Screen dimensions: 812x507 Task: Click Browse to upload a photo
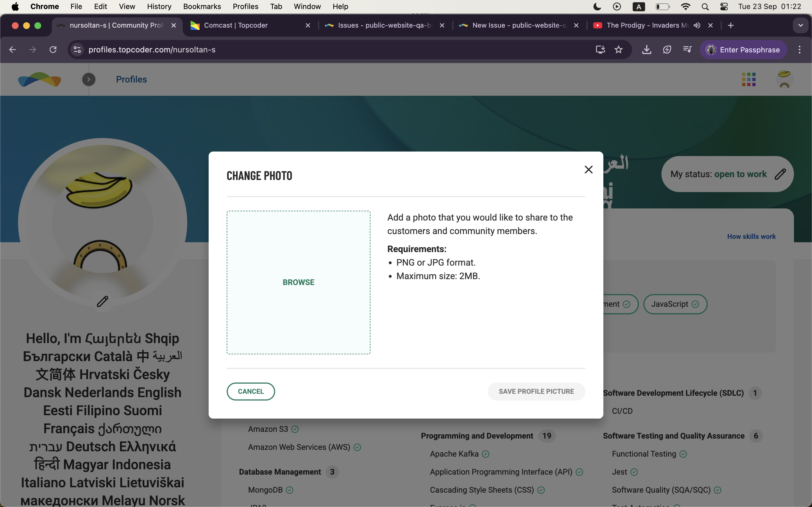[x=298, y=282]
